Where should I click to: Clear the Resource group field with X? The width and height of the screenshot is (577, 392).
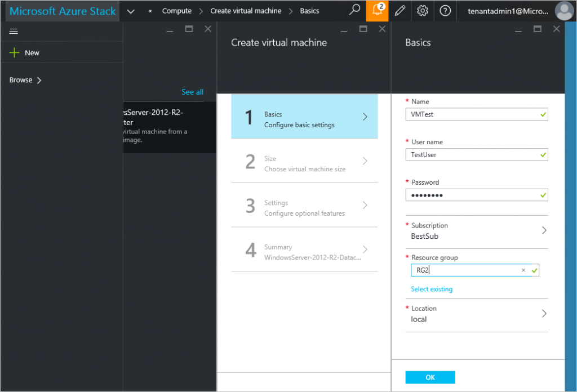point(523,270)
